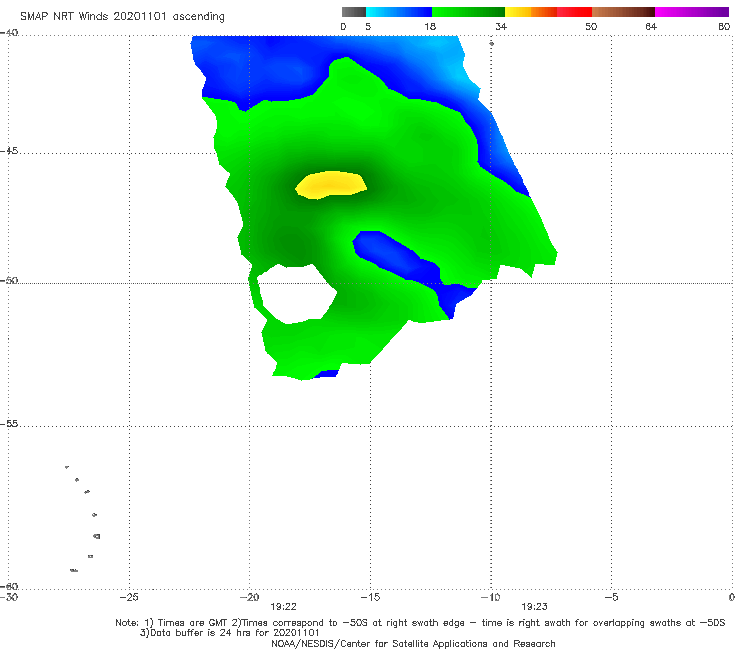740x650 pixels.
Task: Click the swath time label '19:22'
Action: click(x=283, y=607)
